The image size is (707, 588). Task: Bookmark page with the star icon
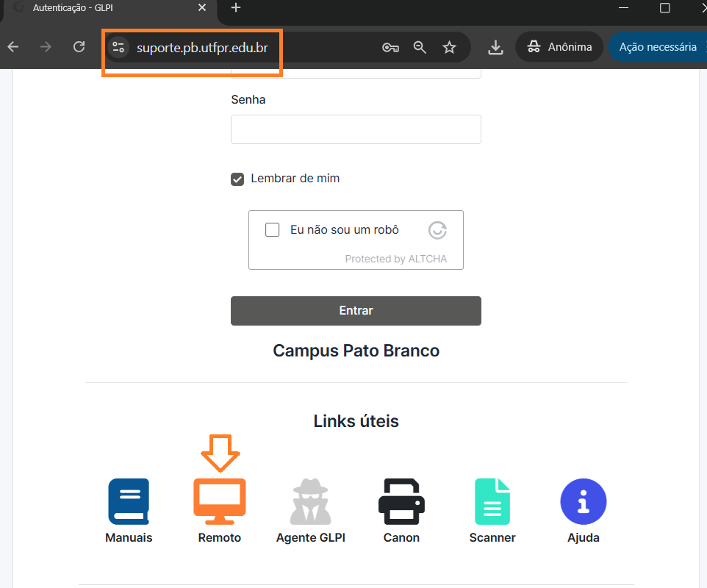point(449,47)
